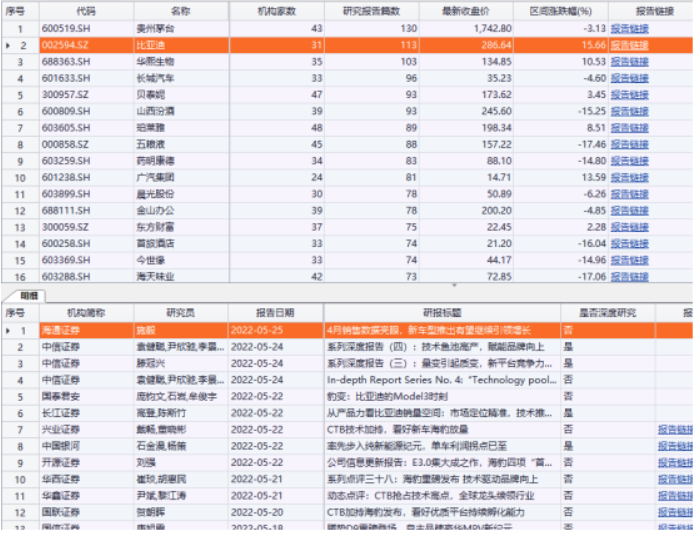Image resolution: width=696 pixels, height=535 pixels.
Task: Open report link in 兴业证券 detail row
Action: [x=675, y=430]
